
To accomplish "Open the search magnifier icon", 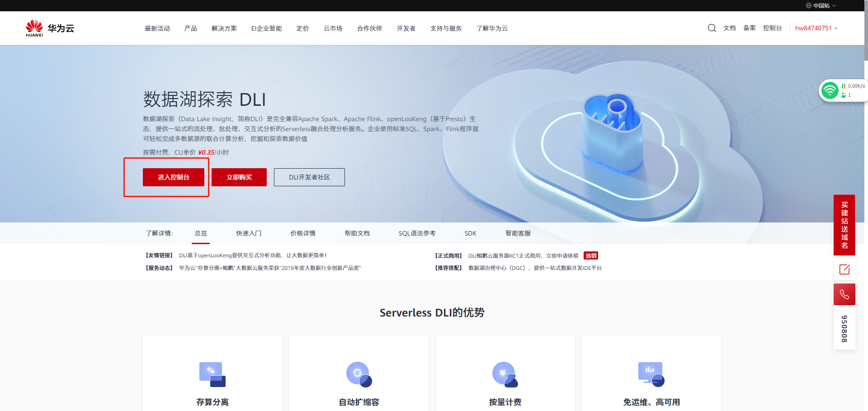I will point(712,28).
